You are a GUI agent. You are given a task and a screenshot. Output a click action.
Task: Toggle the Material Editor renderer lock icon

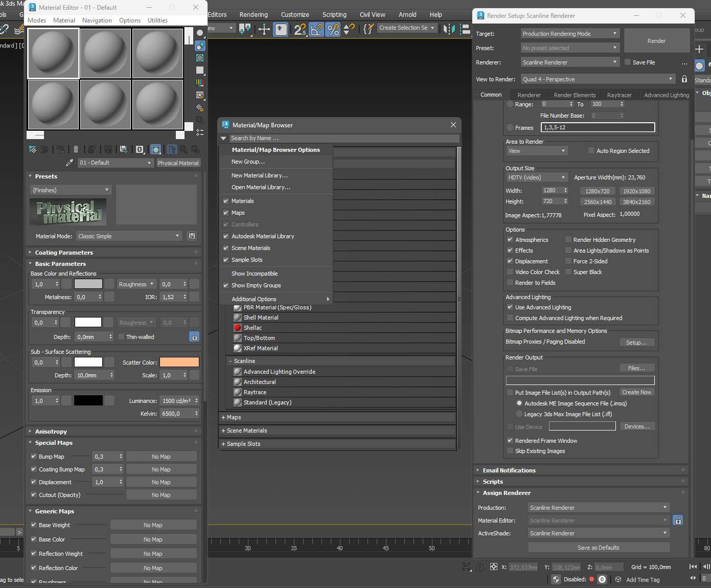678,521
